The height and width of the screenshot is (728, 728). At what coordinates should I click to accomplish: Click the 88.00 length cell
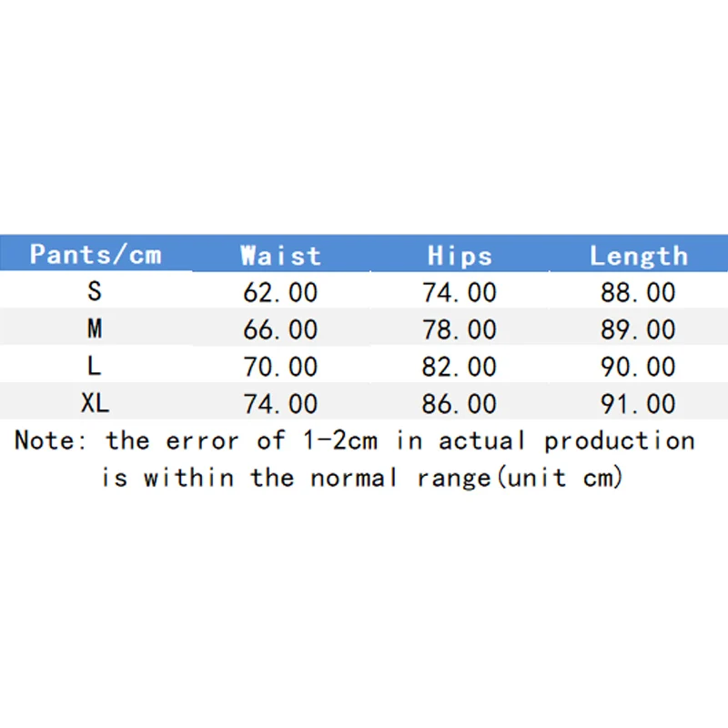[638, 292]
